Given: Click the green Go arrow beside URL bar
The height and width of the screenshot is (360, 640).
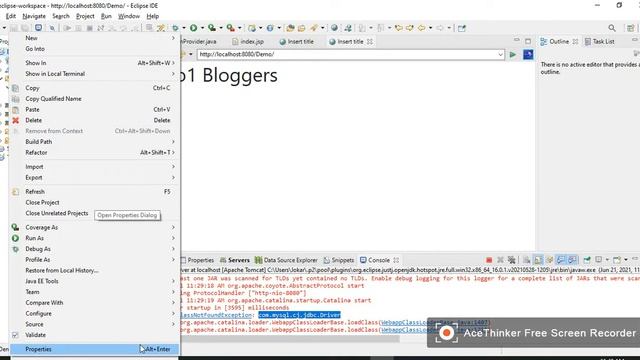Looking at the screenshot, I should pyautogui.click(x=513, y=54).
